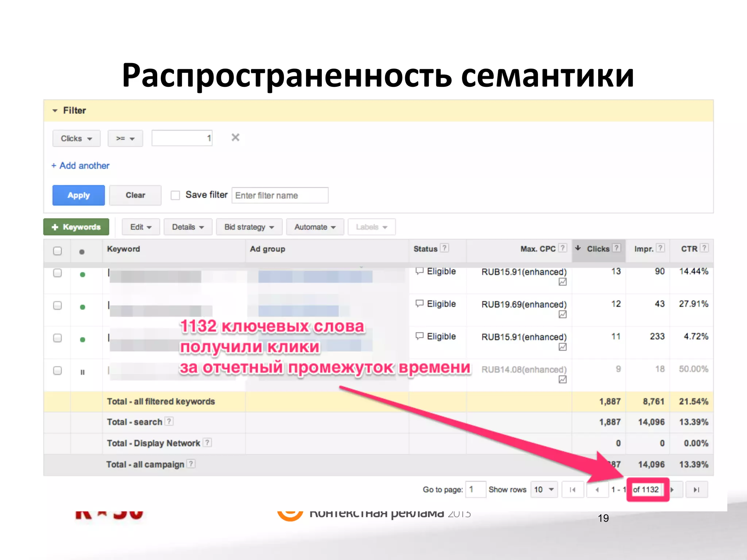This screenshot has height=560, width=747.
Task: Apply the filter
Action: [x=78, y=195]
